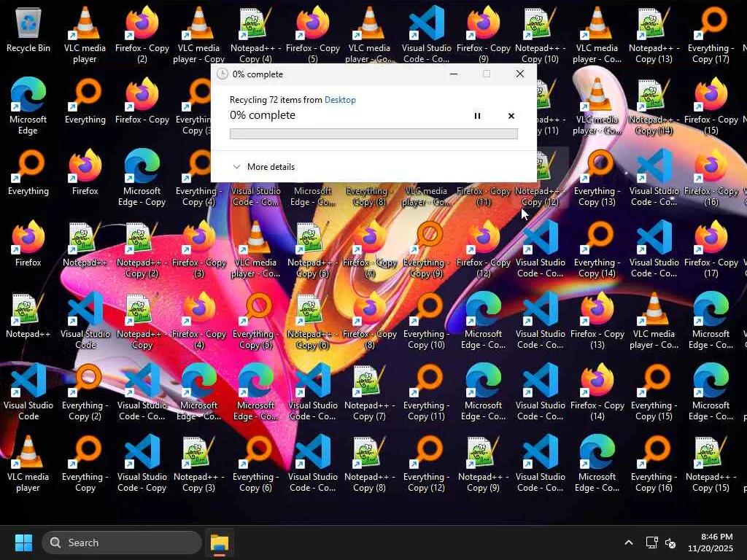747x560 pixels.
Task: Select Notepad++ - Copy (13) icon
Action: point(654,34)
